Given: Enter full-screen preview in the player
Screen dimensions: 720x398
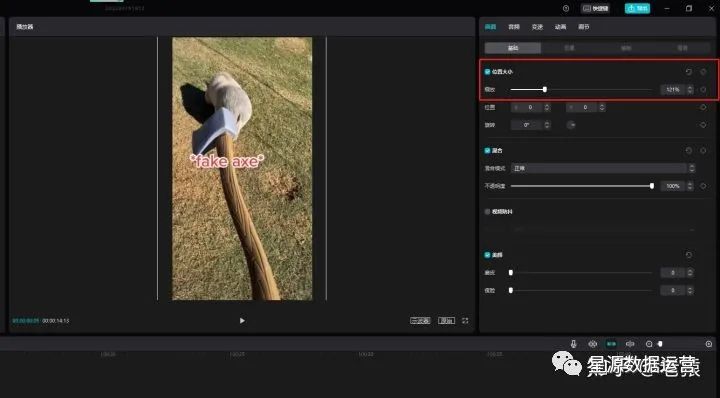Looking at the screenshot, I should tap(465, 320).
